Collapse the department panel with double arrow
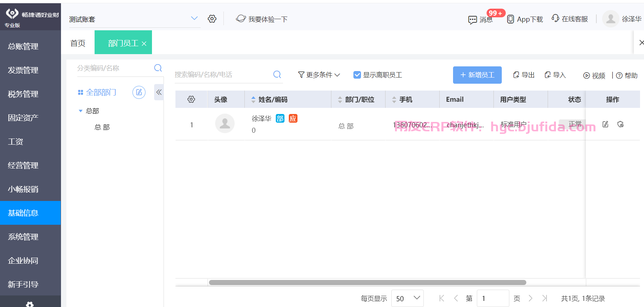The image size is (644, 307). click(x=159, y=92)
